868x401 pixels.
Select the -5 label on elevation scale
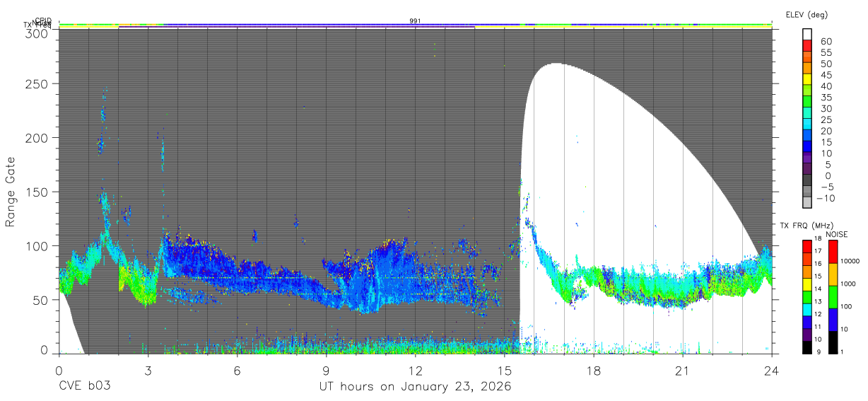tap(826, 186)
